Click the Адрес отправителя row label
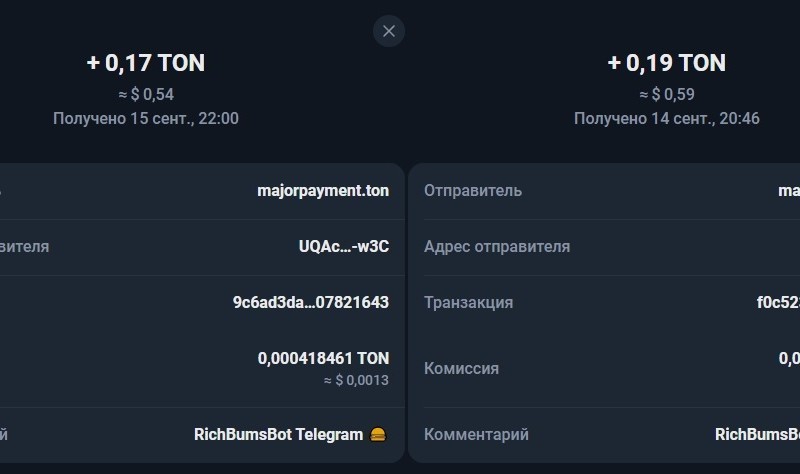Viewport: 800px width, 474px height. pyautogui.click(x=497, y=247)
